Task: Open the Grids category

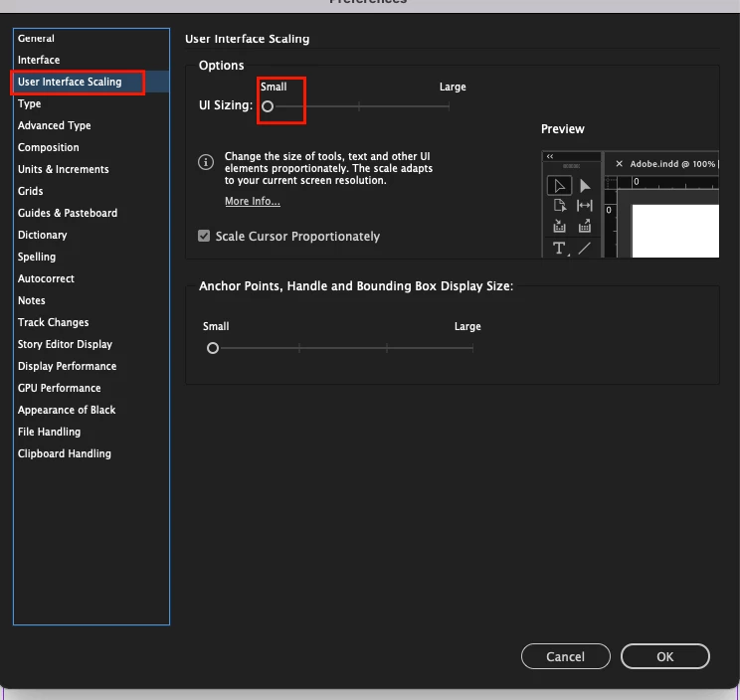Action: coord(92,191)
